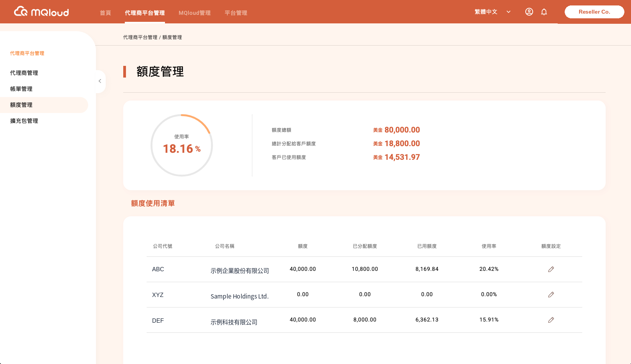Click the 額度設定 column header
Image resolution: width=631 pixels, height=364 pixels.
(x=551, y=246)
